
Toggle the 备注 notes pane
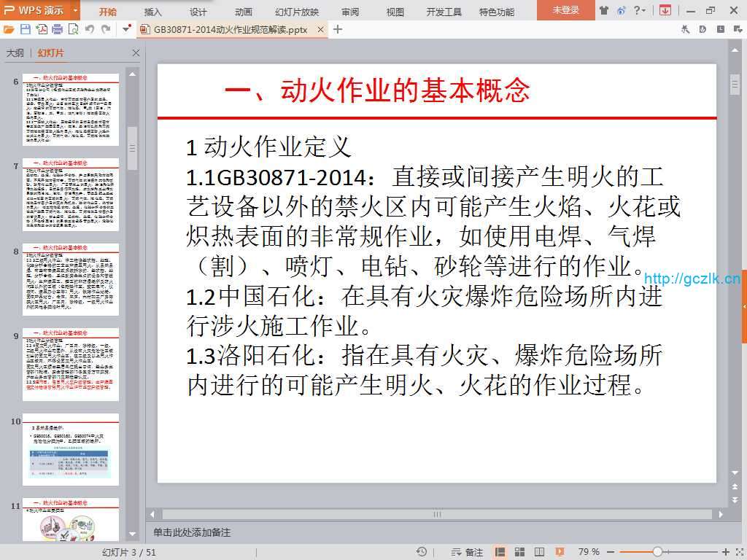pos(467,552)
